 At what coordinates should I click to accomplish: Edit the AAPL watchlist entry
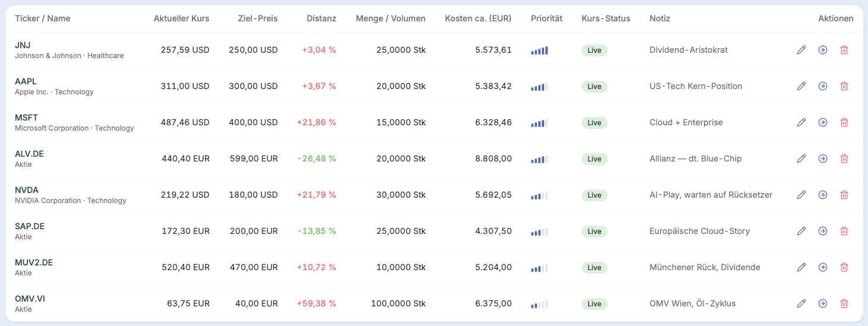coord(801,87)
